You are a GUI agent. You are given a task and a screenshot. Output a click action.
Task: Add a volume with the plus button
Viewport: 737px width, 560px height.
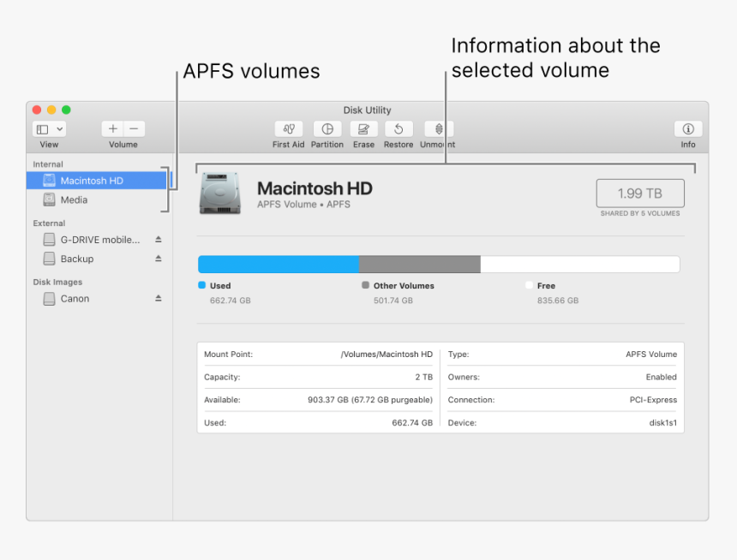[113, 128]
